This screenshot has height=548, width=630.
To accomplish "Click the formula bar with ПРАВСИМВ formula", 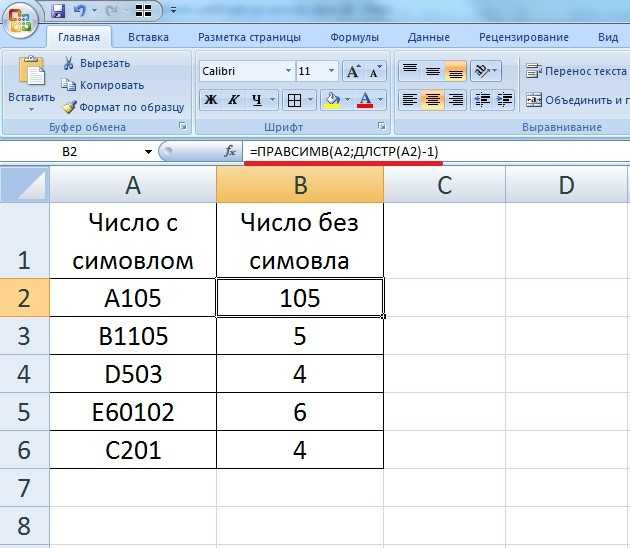I will (x=436, y=152).
